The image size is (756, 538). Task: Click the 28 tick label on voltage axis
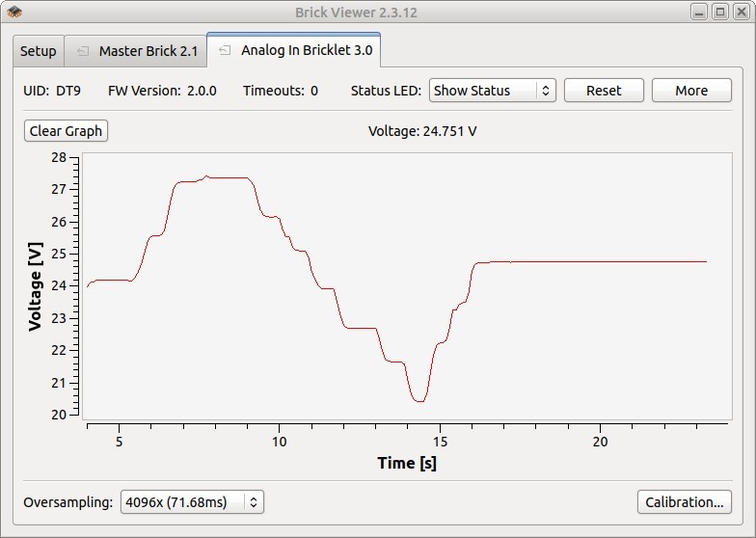tap(59, 158)
